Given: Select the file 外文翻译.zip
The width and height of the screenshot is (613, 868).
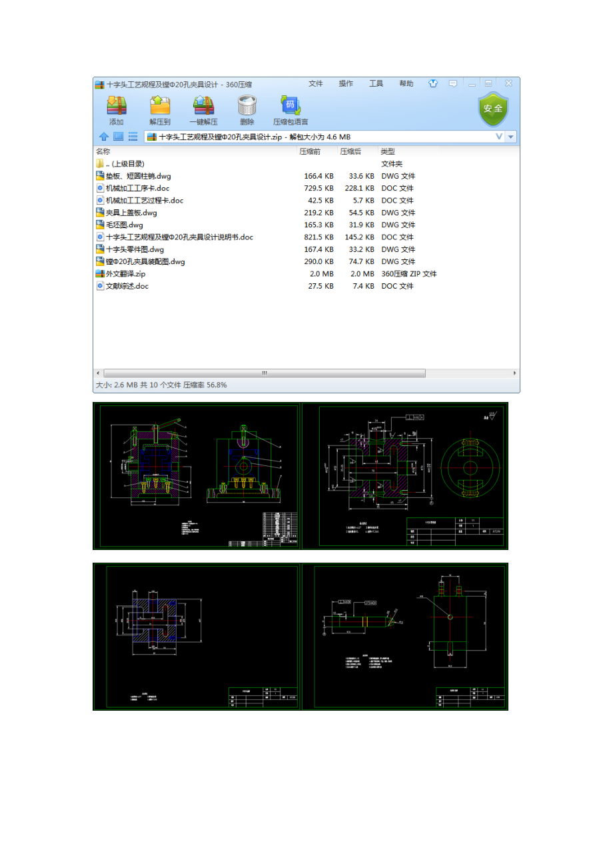Looking at the screenshot, I should (306, 273).
